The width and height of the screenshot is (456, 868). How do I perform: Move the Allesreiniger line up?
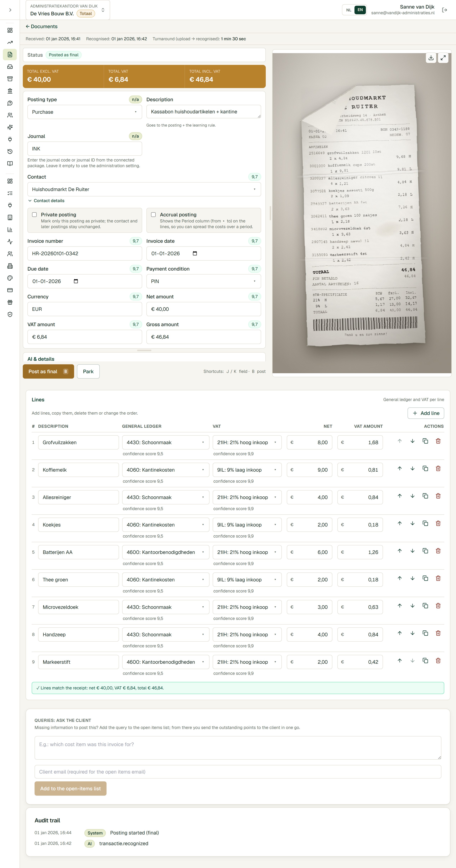399,496
